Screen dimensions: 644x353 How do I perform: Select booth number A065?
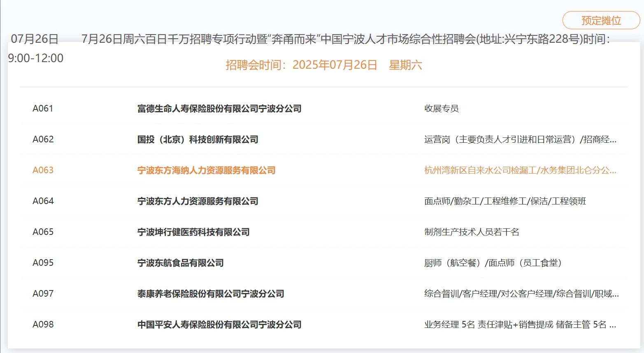[43, 232]
